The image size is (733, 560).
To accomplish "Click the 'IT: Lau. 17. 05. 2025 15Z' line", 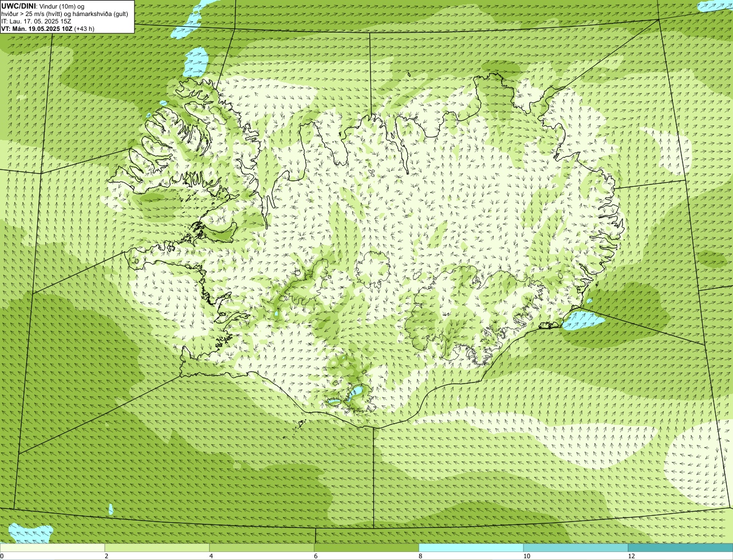I will (x=36, y=21).
